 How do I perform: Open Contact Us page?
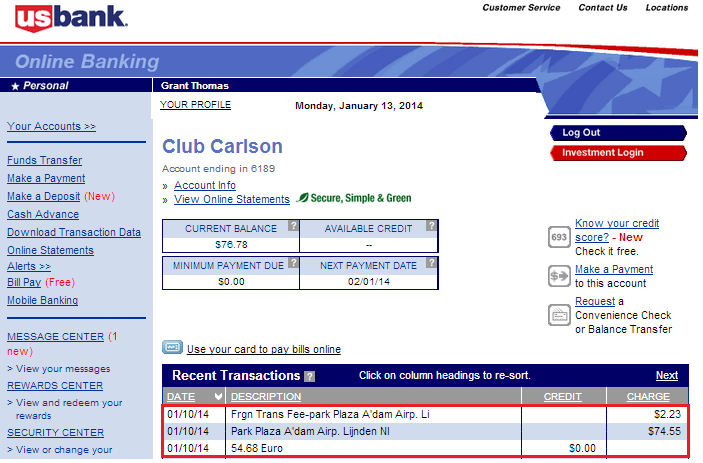pyautogui.click(x=603, y=8)
